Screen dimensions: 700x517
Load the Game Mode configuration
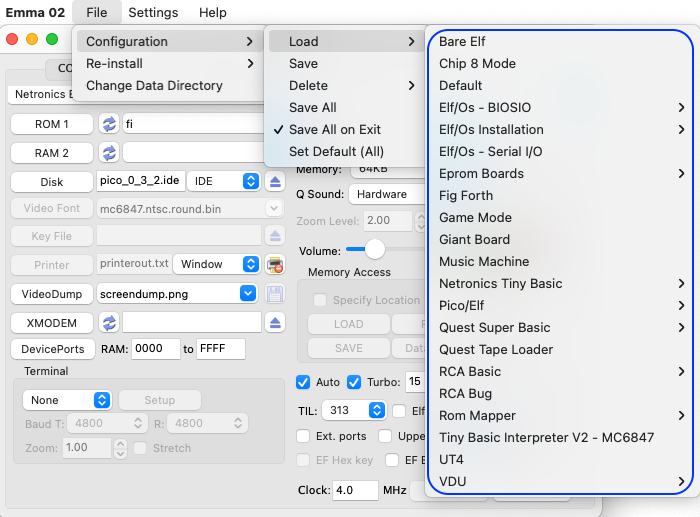coord(561,217)
